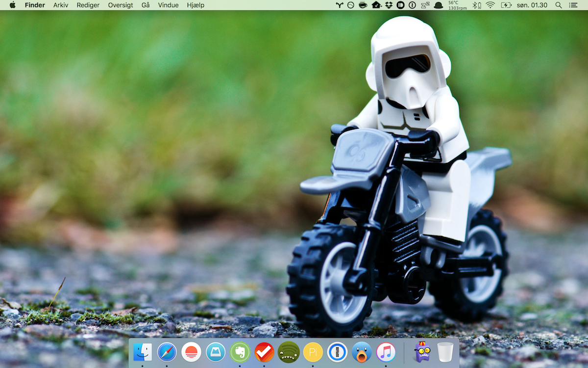This screenshot has width=588, height=368.
Task: Click the circular gauge menu bar icon
Action: [x=351, y=5]
